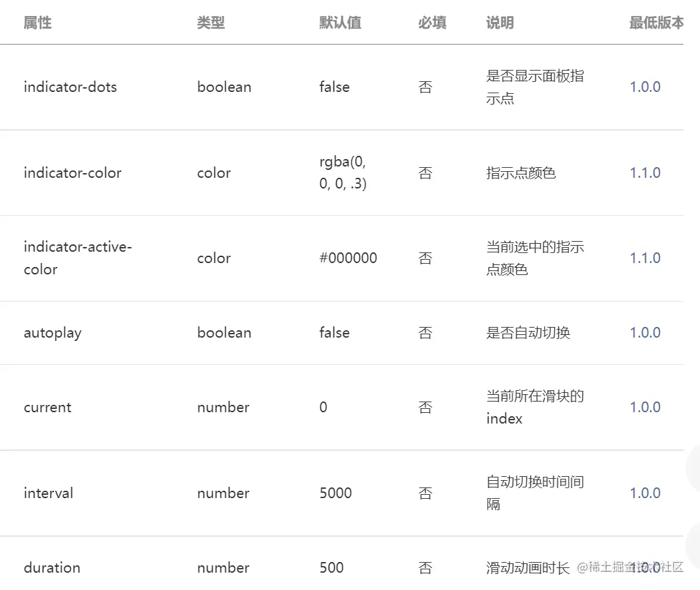
Task: Select the indicator-active-color property name
Action: 78,258
